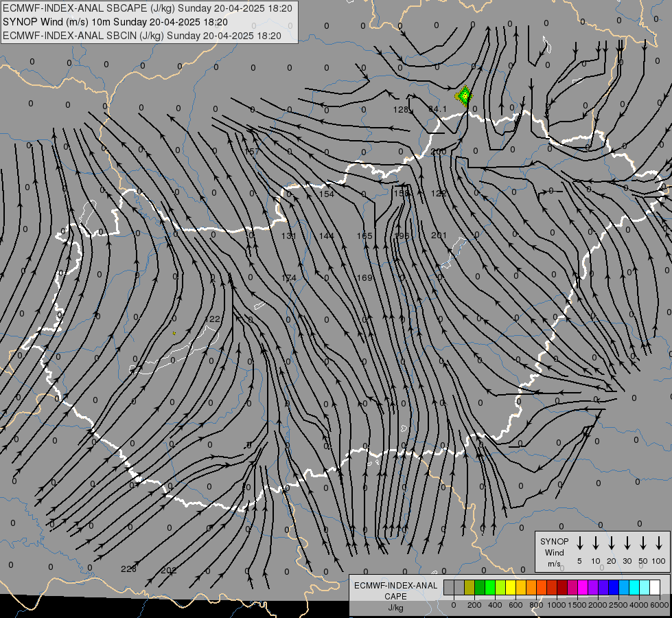Click the 4000 tick label on CAPE scale

639,605
